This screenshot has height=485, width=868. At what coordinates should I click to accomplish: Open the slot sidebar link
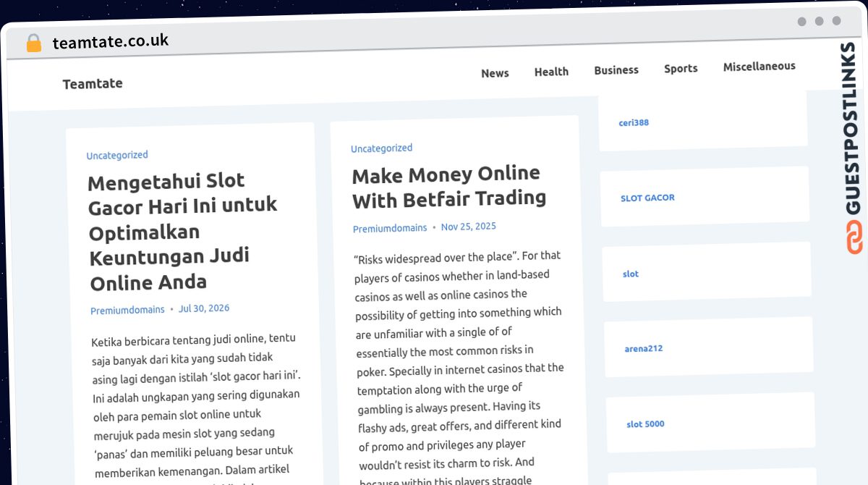[x=631, y=274]
